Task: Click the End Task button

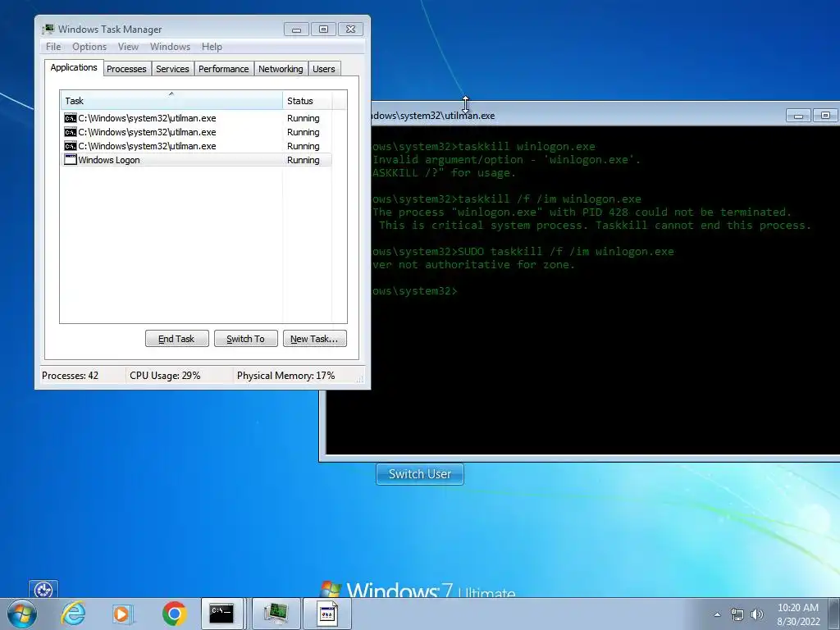Action: [x=177, y=339]
